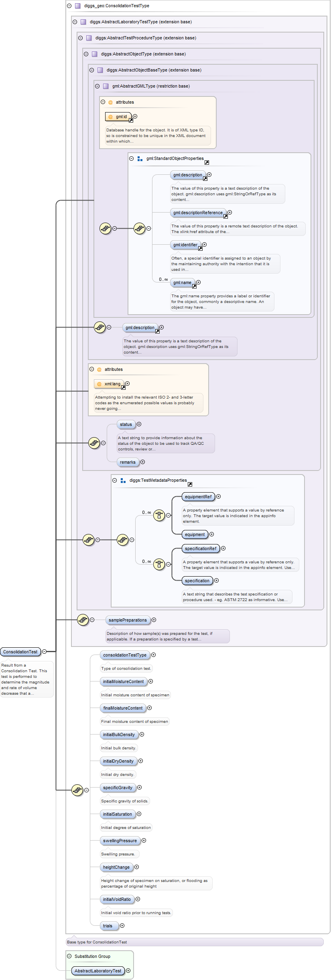331x980 pixels.
Task: Expand the trials element plus sign
Action: tap(122, 926)
